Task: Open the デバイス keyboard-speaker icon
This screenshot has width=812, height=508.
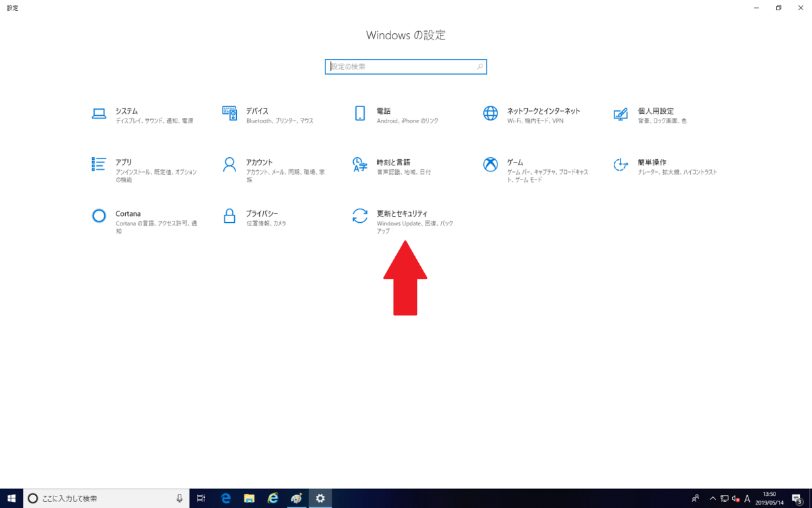Action: pos(229,113)
